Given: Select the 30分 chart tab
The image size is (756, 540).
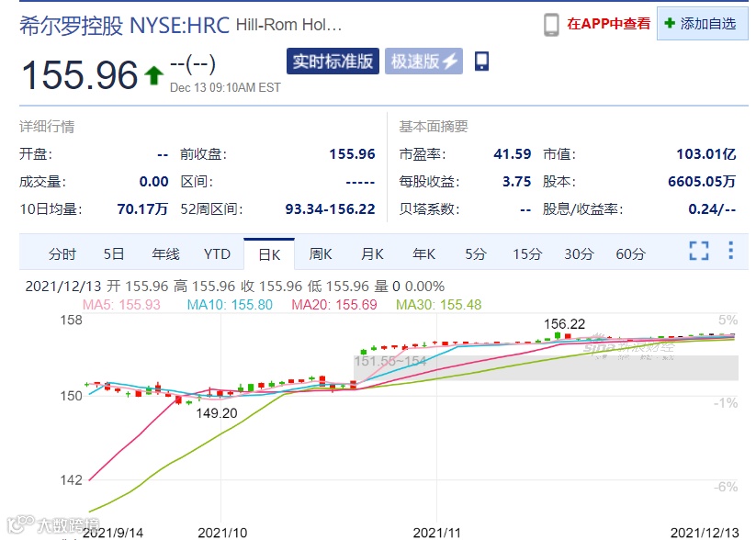Looking at the screenshot, I should (x=579, y=254).
